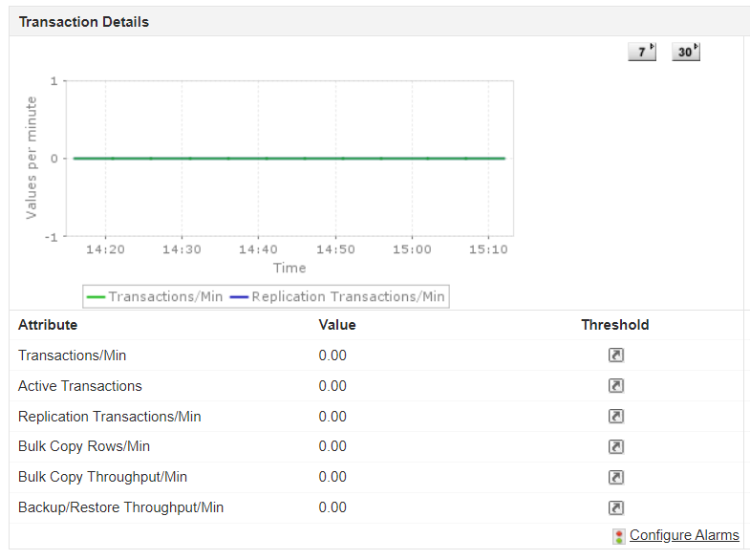The height and width of the screenshot is (560, 750).
Task: Click the Threshold column header
Action: (x=615, y=325)
